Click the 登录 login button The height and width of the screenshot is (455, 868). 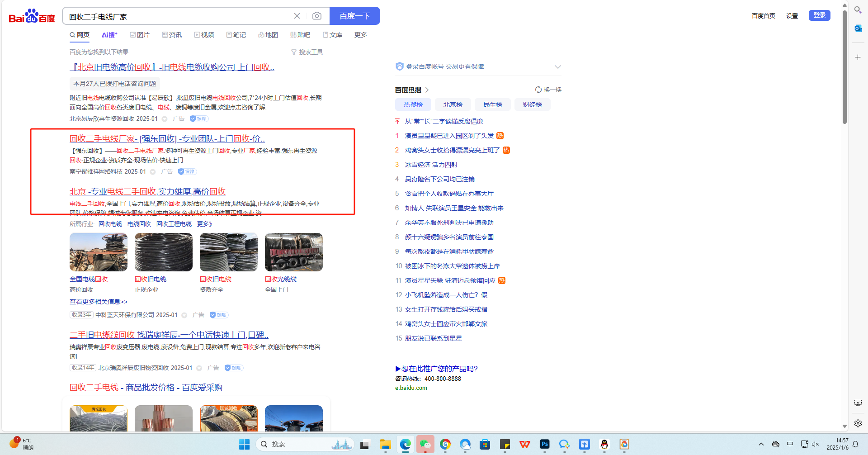[819, 15]
